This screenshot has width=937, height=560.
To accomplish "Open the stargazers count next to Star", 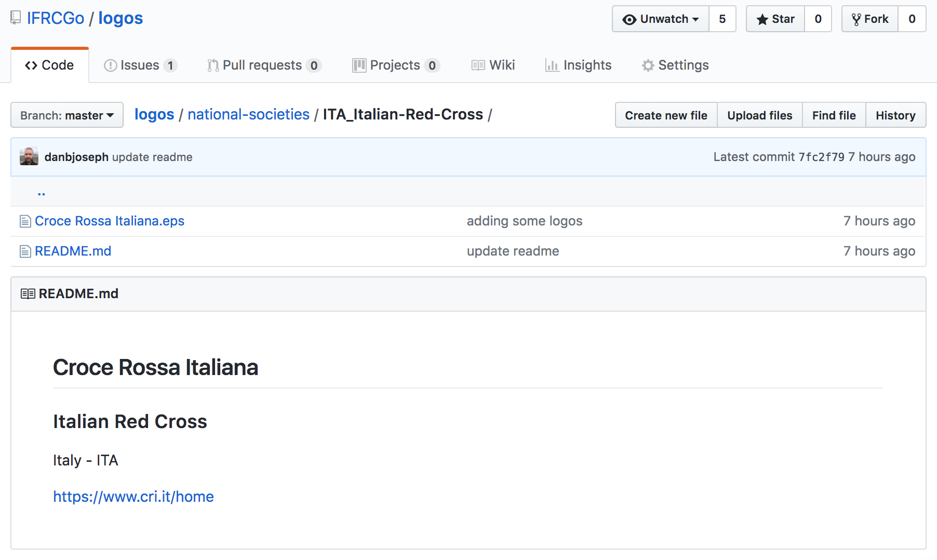I will (818, 19).
